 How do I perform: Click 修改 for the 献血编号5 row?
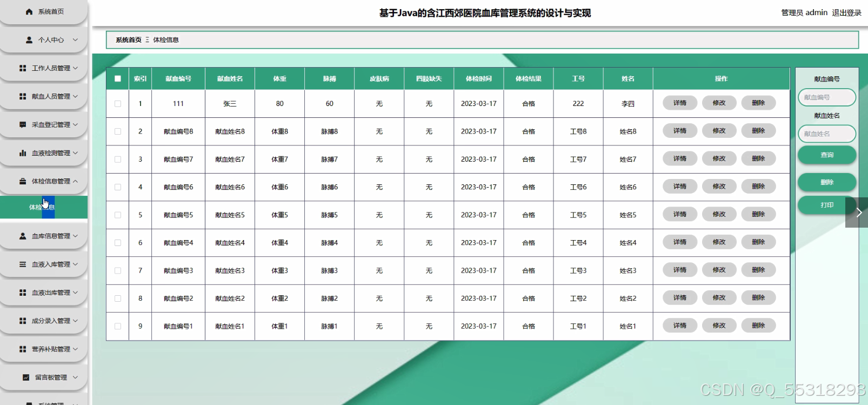719,214
